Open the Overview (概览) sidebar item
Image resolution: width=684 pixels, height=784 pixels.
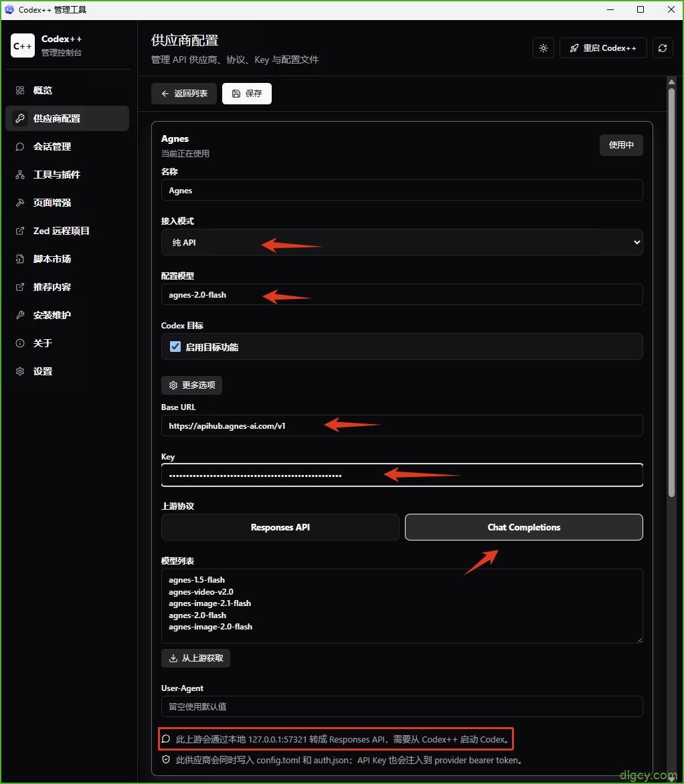(x=67, y=90)
